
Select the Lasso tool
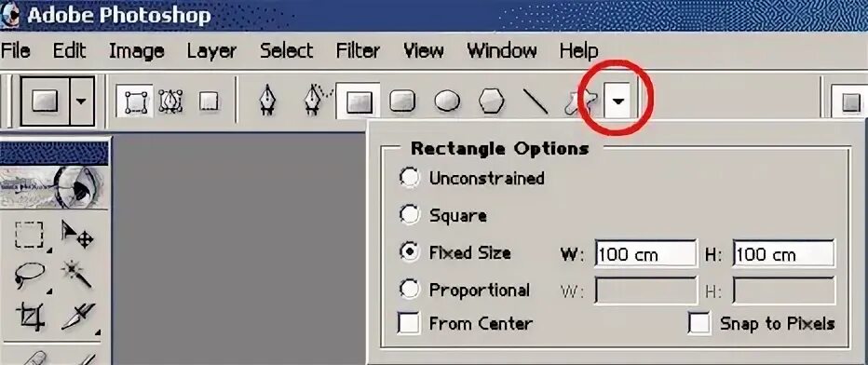[29, 275]
